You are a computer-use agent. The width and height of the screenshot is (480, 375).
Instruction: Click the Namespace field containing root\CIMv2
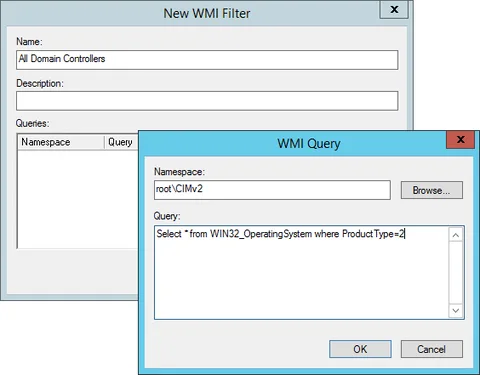(x=272, y=190)
